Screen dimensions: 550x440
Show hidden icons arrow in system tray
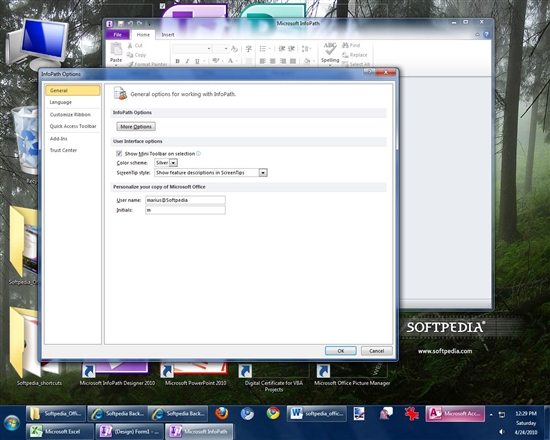pyautogui.click(x=491, y=415)
